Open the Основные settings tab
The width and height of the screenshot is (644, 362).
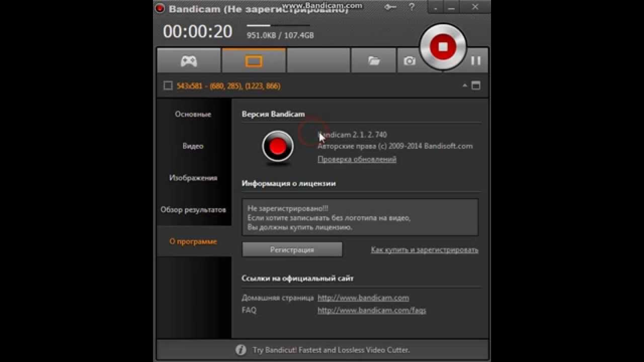(x=193, y=114)
